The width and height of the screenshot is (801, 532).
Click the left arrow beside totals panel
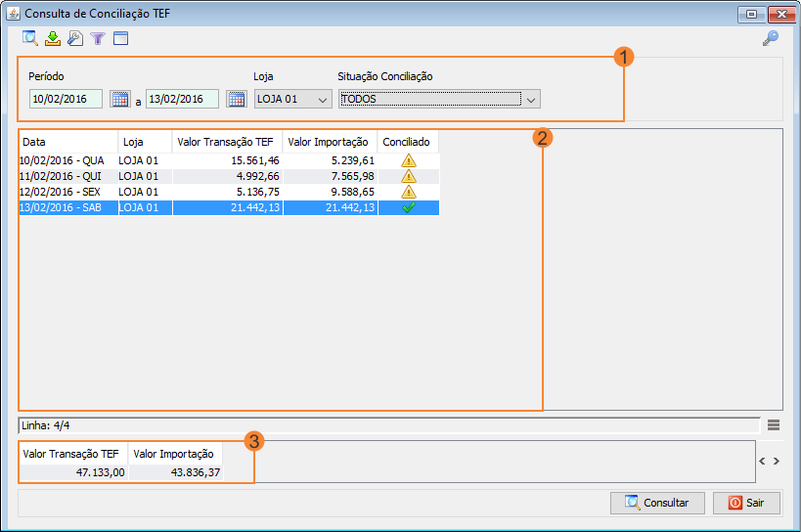762,461
